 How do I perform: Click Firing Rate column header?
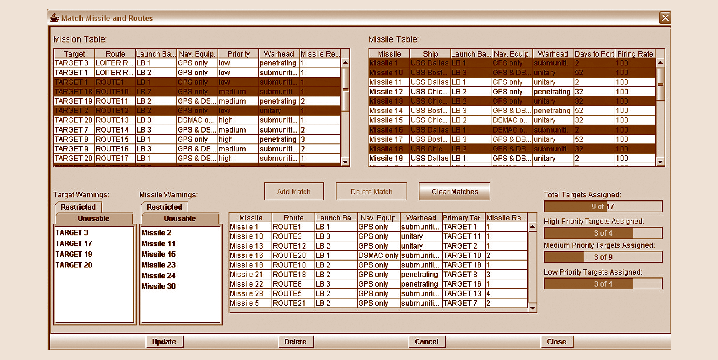[x=635, y=54]
